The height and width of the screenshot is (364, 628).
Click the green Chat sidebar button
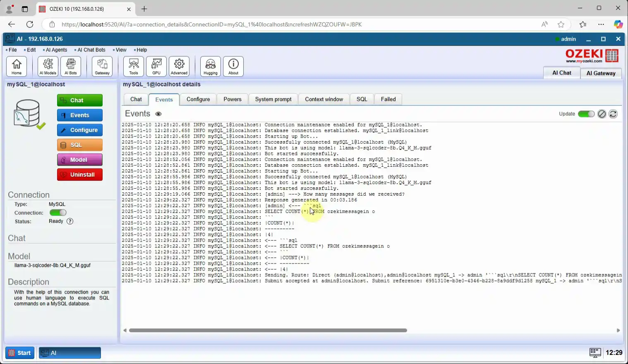coord(80,100)
